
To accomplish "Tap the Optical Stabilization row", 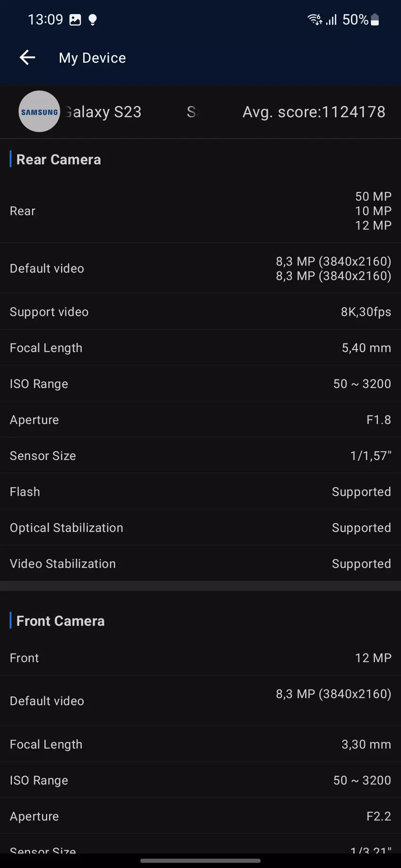I will point(200,528).
